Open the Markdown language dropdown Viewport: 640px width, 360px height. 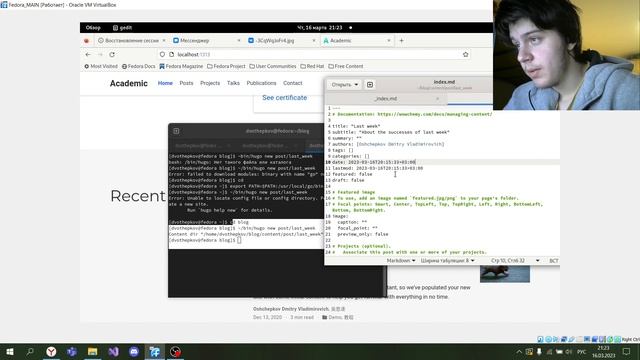click(x=401, y=260)
